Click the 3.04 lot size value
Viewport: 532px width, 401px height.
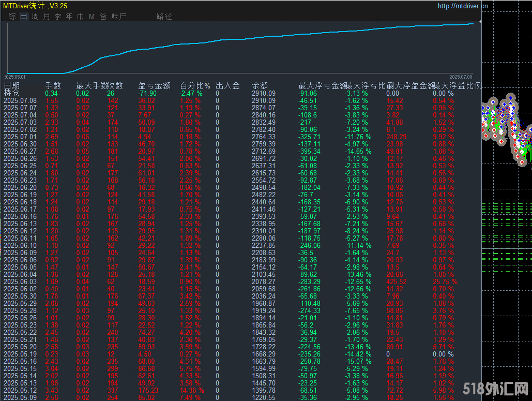pyautogui.click(x=52, y=369)
